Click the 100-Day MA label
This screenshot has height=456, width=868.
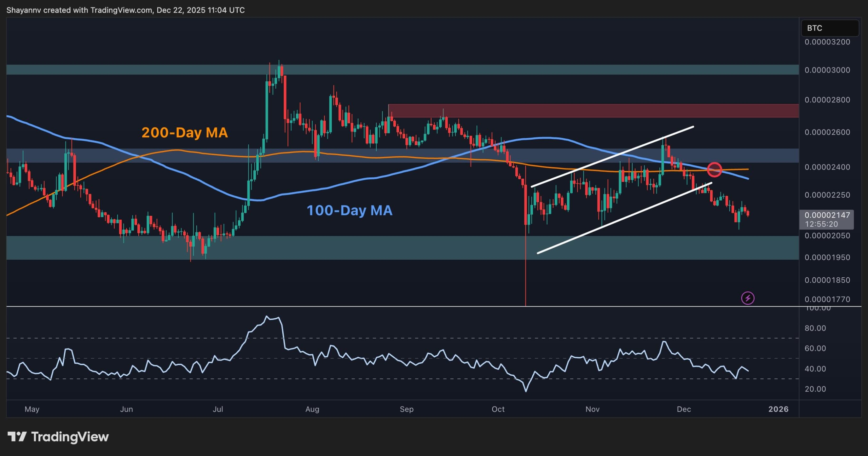349,211
